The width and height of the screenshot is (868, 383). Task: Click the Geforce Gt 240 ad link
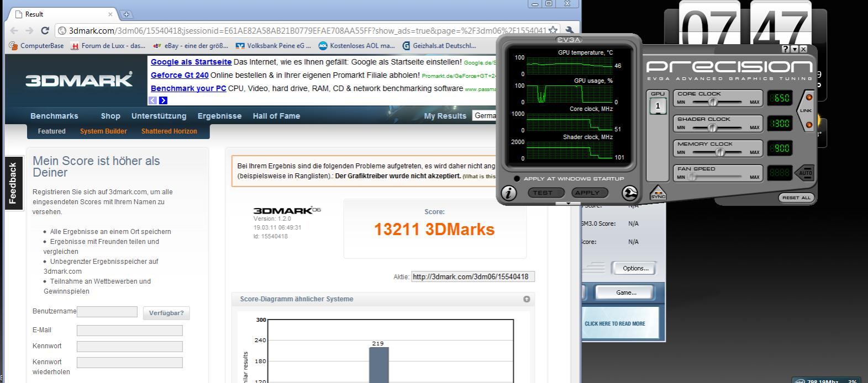coord(180,75)
